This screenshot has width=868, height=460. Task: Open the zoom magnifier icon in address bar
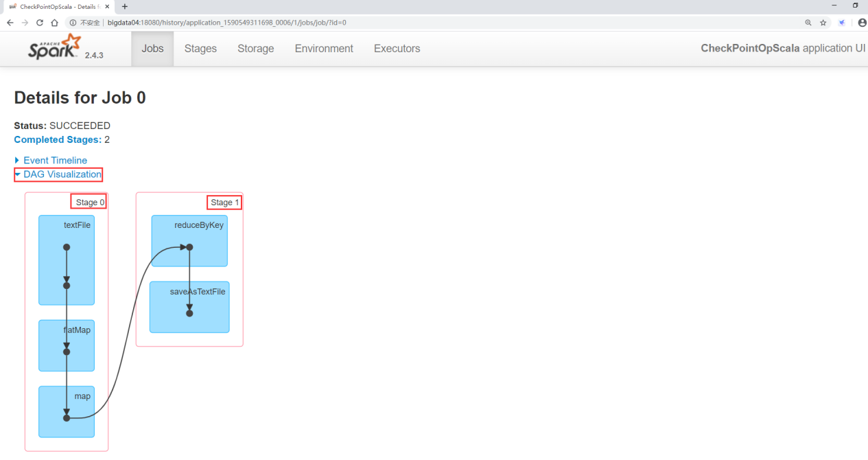(x=808, y=23)
